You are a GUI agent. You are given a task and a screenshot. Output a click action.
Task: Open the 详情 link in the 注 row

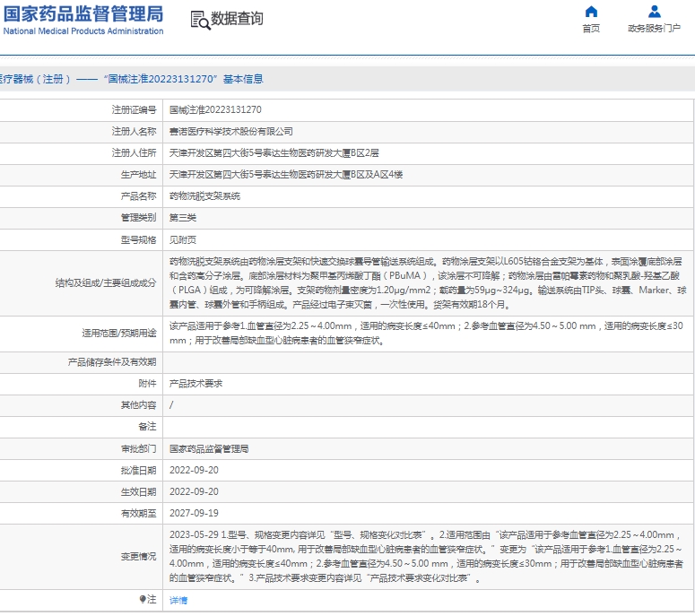[x=178, y=600]
